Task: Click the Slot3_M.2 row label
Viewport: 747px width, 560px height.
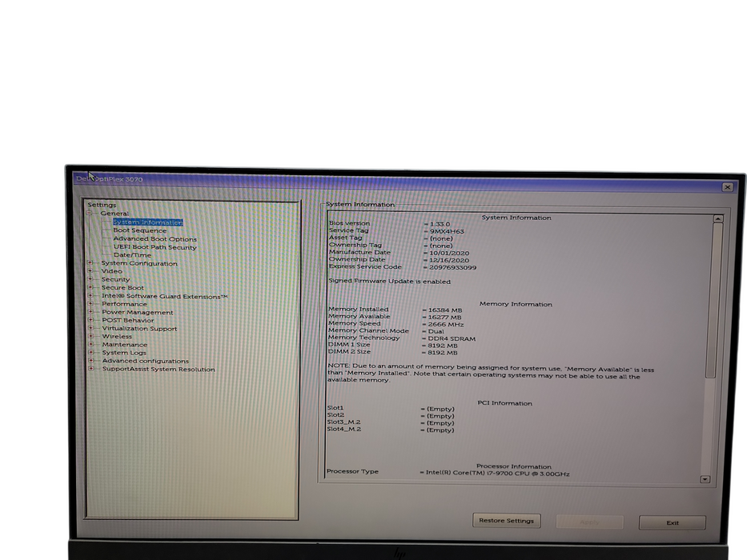Action: (343, 422)
